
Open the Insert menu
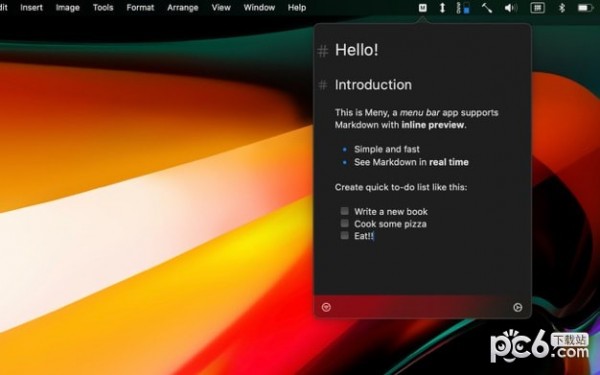point(31,8)
